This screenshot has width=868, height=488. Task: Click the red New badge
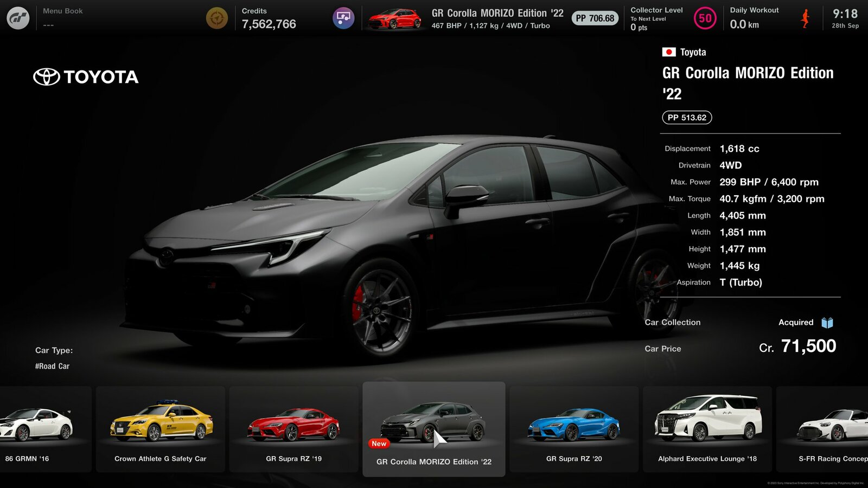[x=379, y=444]
